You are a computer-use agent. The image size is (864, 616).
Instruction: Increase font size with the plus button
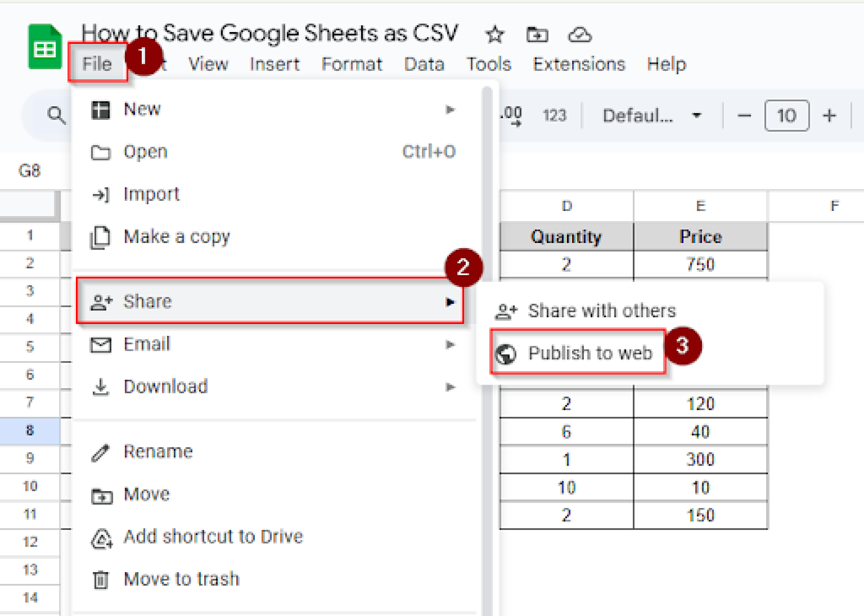[x=829, y=116]
